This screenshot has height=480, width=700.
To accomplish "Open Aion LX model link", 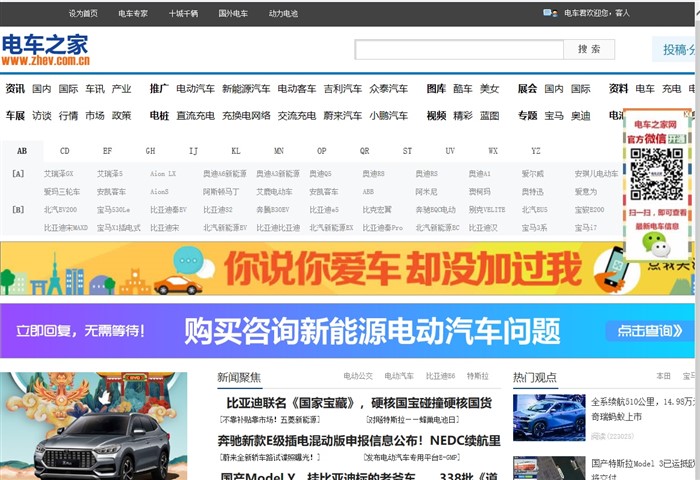I will (x=163, y=174).
